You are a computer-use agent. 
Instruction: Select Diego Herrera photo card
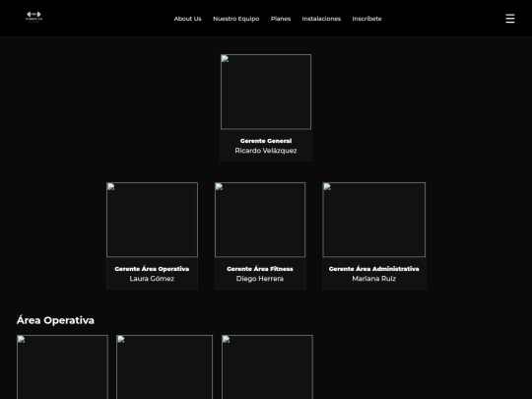pos(260,220)
